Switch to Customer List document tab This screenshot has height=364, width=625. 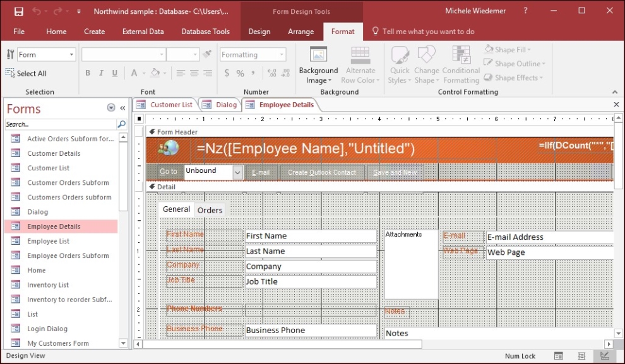[x=165, y=105]
